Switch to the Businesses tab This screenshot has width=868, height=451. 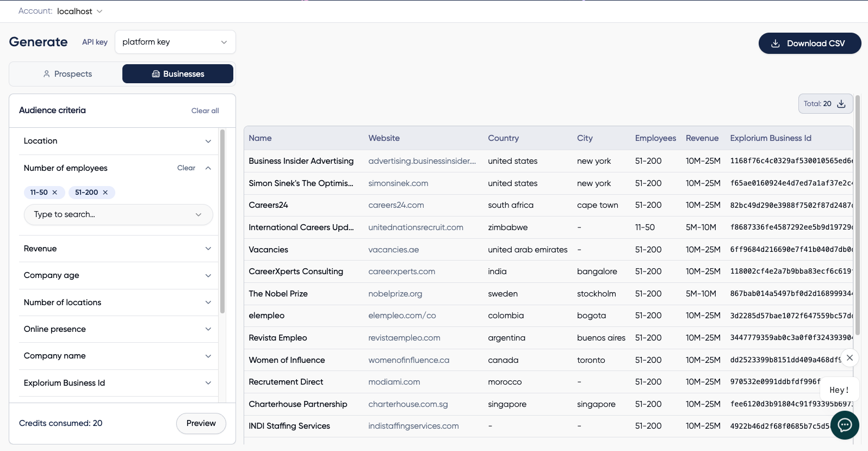(x=178, y=74)
